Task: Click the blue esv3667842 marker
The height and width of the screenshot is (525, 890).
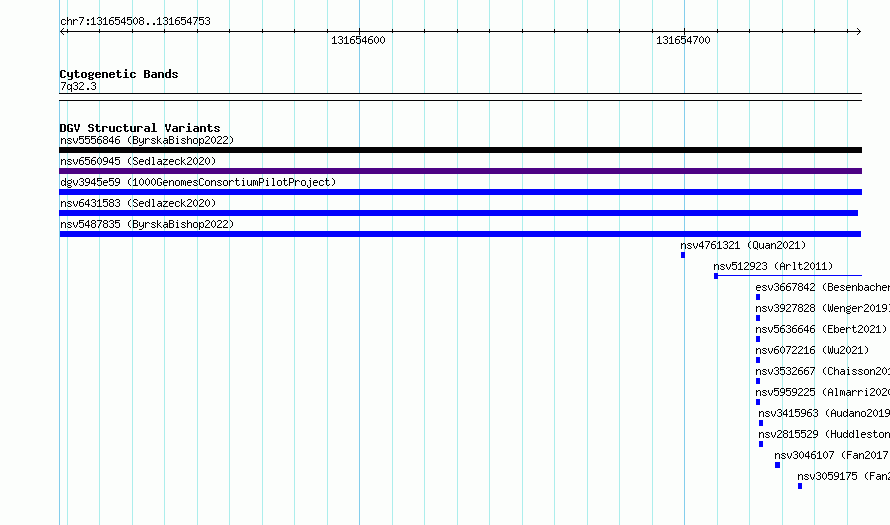Action: coord(758,297)
